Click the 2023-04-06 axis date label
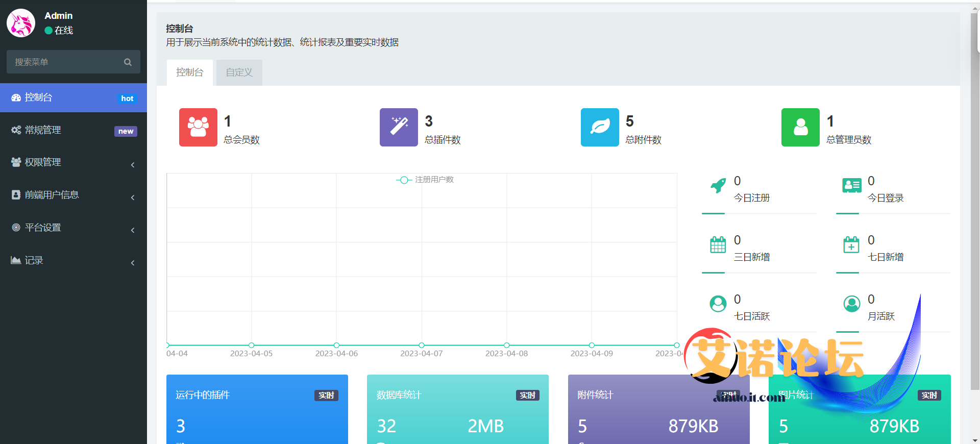 click(336, 354)
